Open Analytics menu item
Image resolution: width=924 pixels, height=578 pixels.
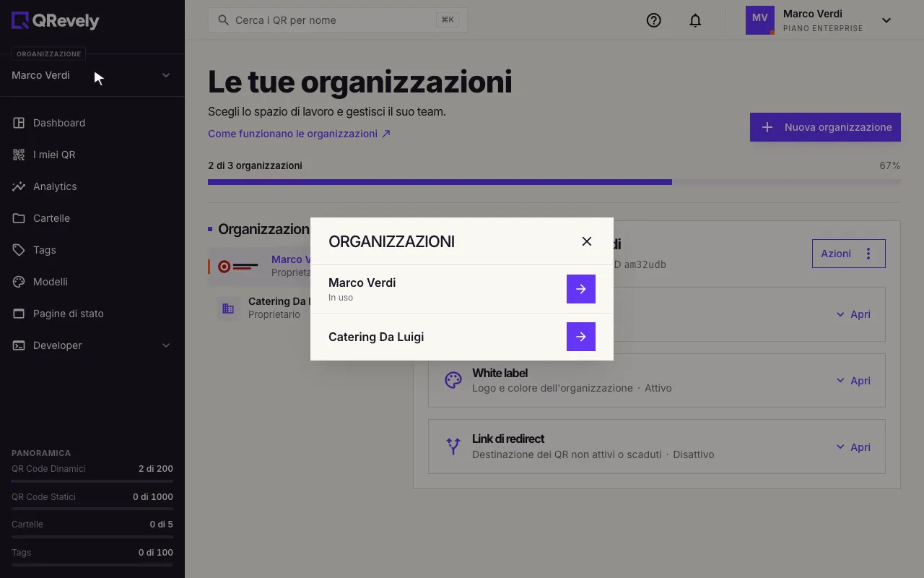coord(92,186)
